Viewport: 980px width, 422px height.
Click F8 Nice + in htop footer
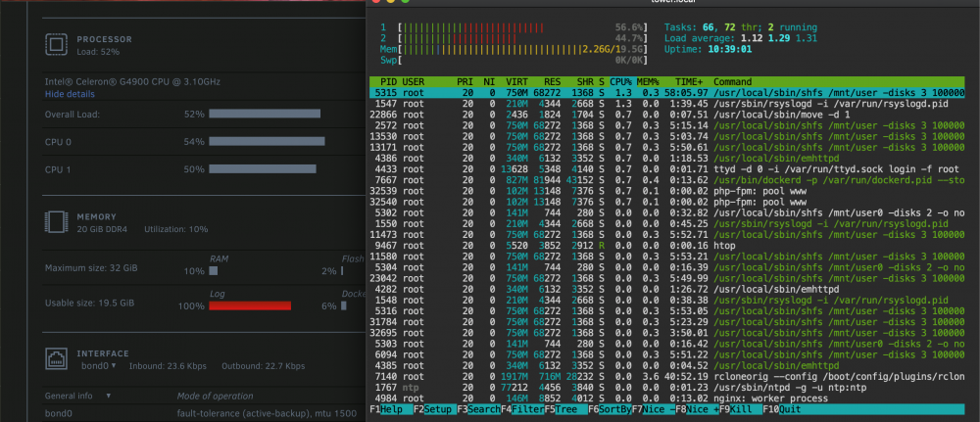click(x=698, y=409)
